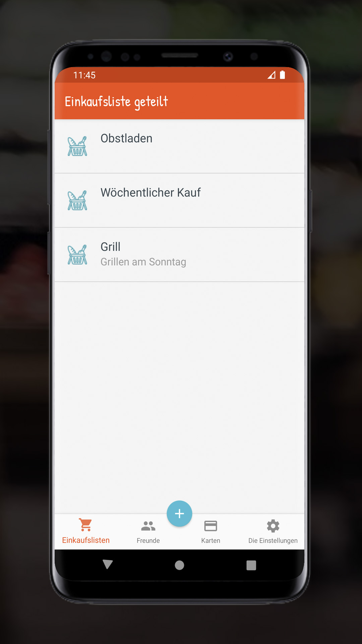Tap the Grillen am Sonntag subtitle
The height and width of the screenshot is (644, 362).
coord(143,262)
